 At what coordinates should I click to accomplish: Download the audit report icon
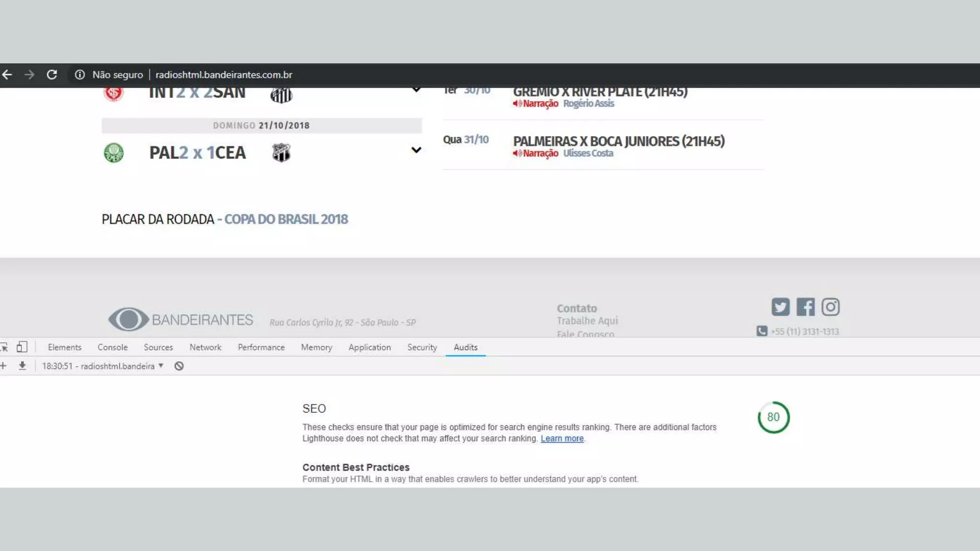22,366
